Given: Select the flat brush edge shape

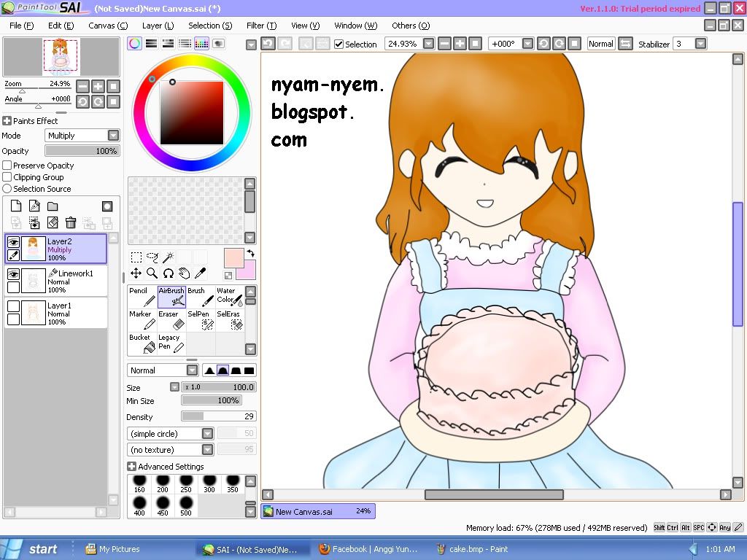Looking at the screenshot, I should 249,370.
